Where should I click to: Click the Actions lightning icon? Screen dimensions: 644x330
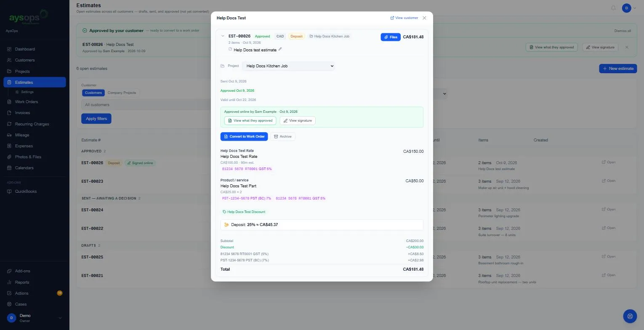(9, 293)
